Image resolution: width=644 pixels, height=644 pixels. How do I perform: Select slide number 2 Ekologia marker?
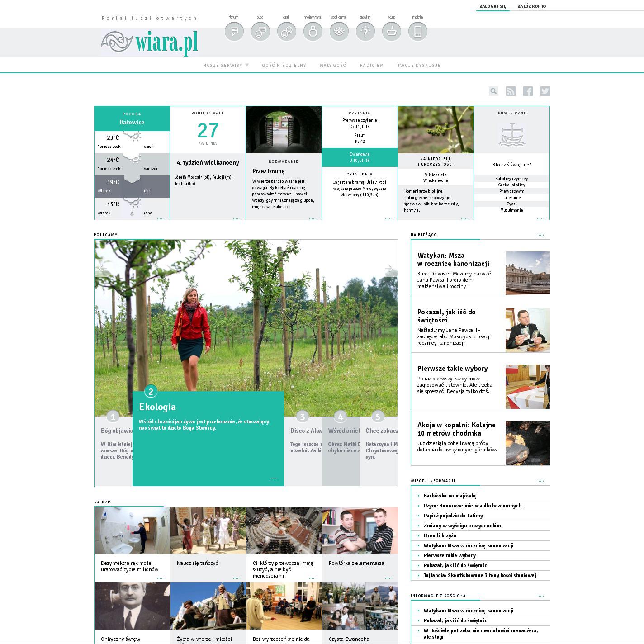pos(151,392)
